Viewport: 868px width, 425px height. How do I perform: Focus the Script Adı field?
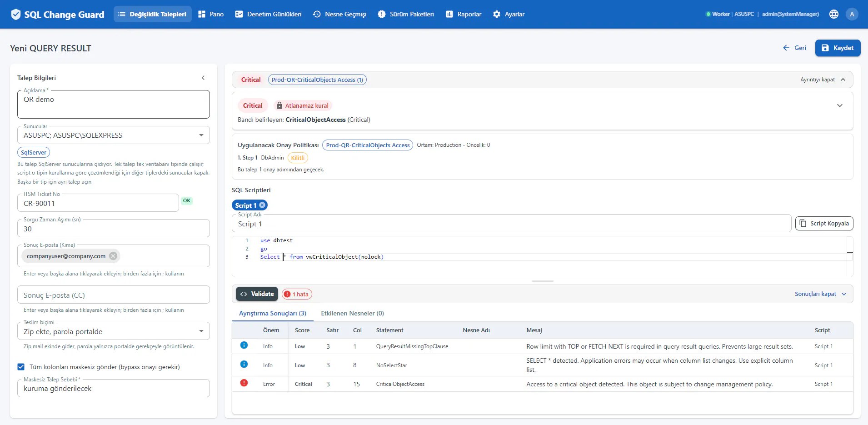click(x=511, y=224)
